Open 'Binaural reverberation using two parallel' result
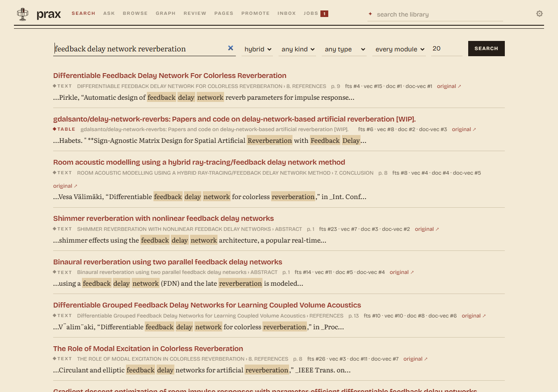The image size is (558, 392). (168, 262)
